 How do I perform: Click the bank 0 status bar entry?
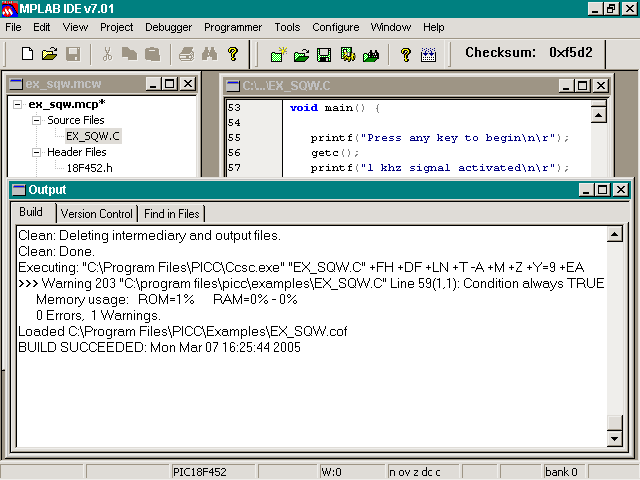564,472
